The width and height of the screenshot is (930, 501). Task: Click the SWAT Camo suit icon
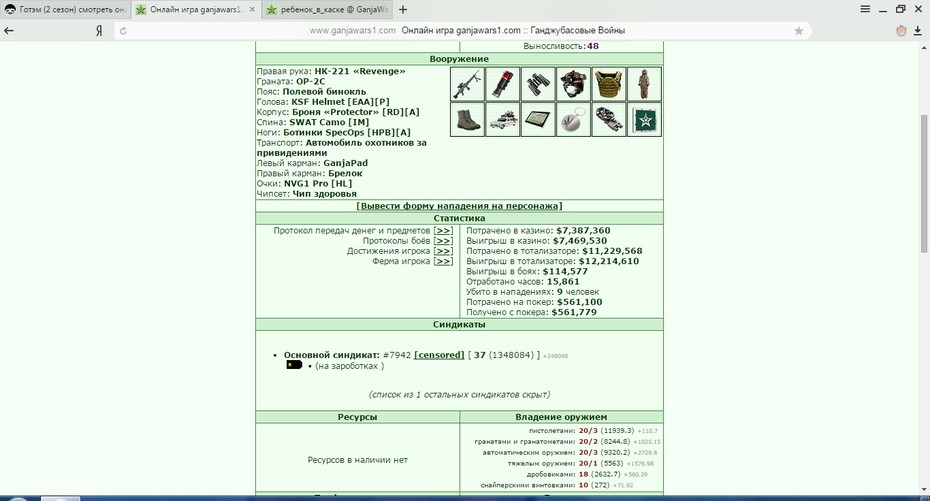[644, 84]
